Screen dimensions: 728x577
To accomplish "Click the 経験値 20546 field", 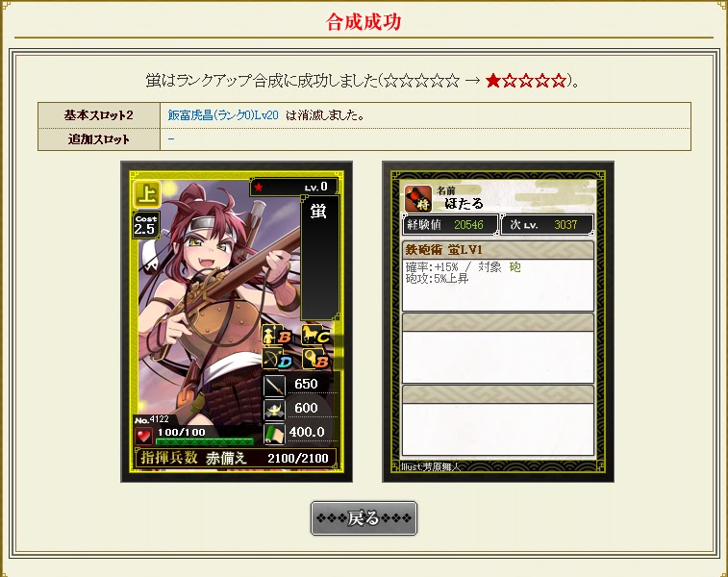I will tap(450, 225).
